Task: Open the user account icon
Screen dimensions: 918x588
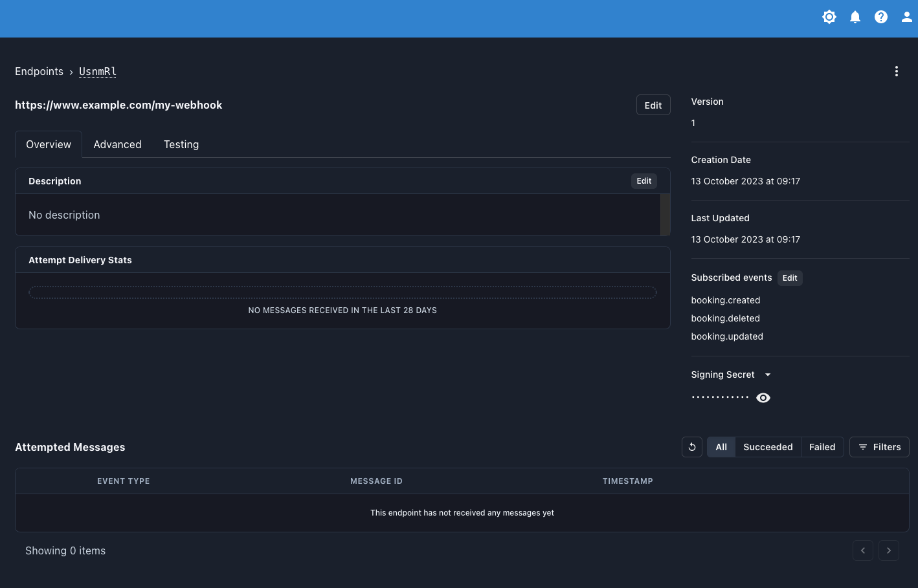Action: (x=906, y=17)
